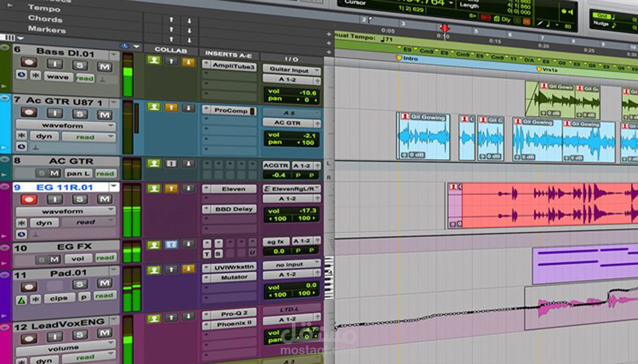Click the Intro marker on the timeline
This screenshot has height=364, width=638.
tap(407, 58)
